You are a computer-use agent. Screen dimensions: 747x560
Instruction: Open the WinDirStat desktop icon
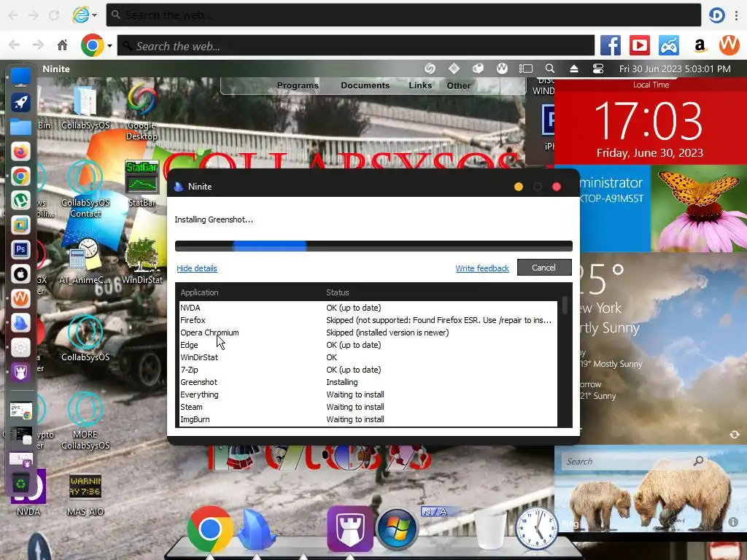[142, 260]
